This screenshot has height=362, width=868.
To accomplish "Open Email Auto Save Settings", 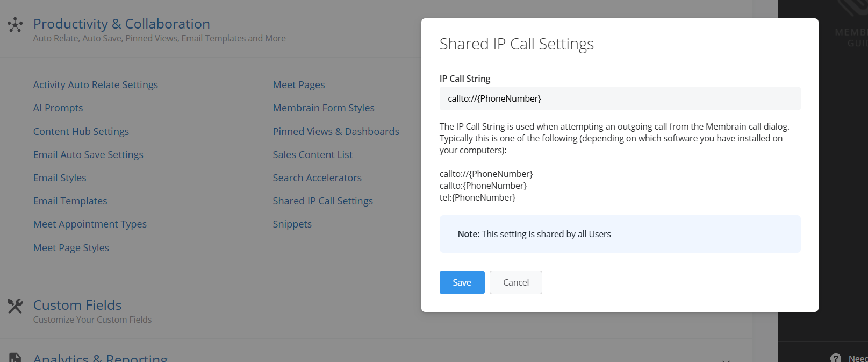I will (88, 155).
